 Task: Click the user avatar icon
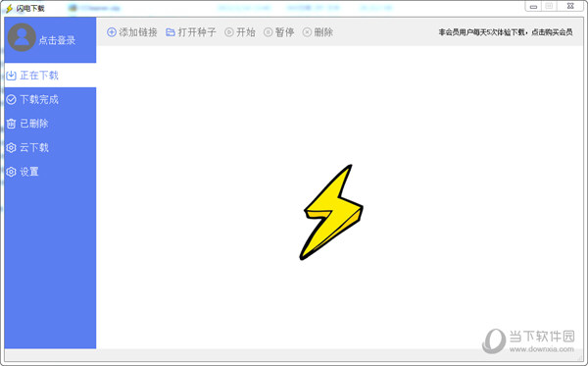pyautogui.click(x=22, y=37)
